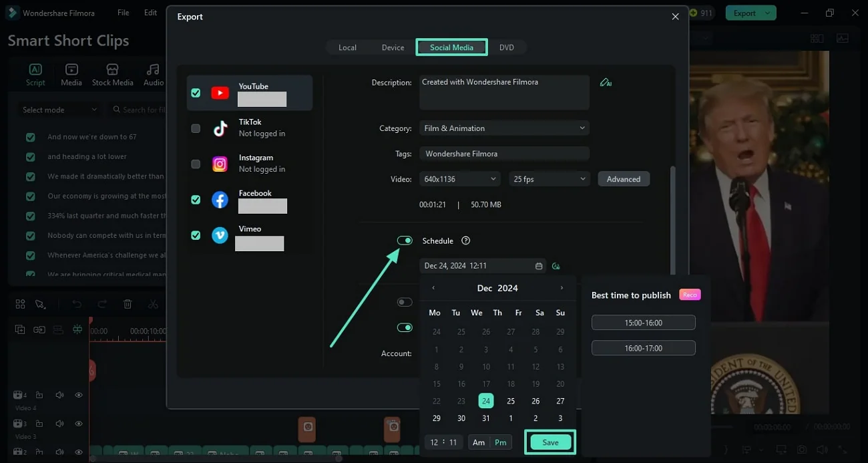This screenshot has height=463, width=868.
Task: Click the add track icon
Action: (20, 329)
